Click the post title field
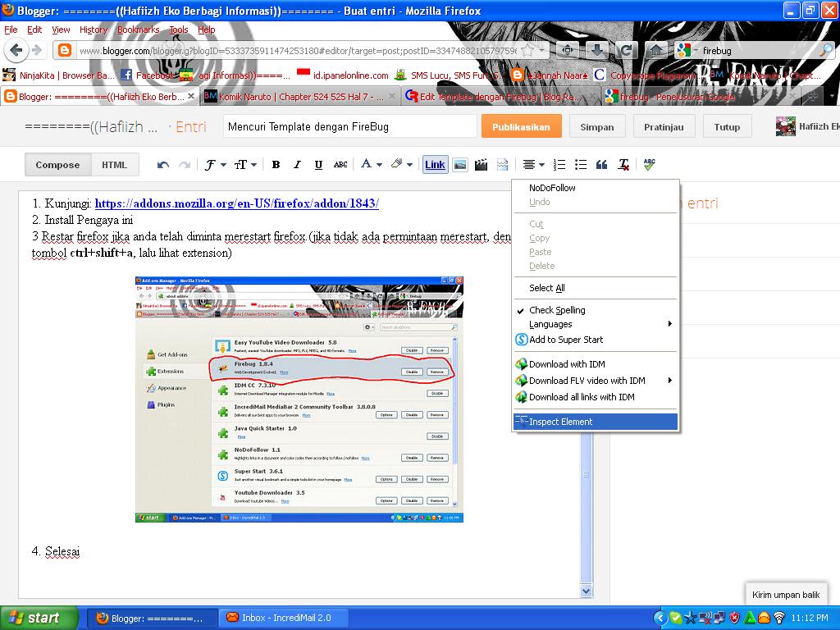 pos(349,127)
